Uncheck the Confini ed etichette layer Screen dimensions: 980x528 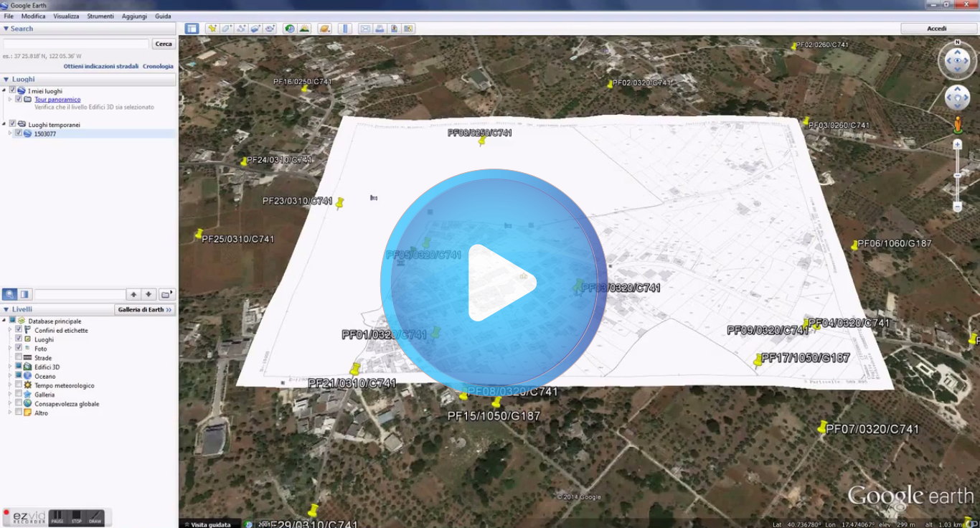click(19, 330)
